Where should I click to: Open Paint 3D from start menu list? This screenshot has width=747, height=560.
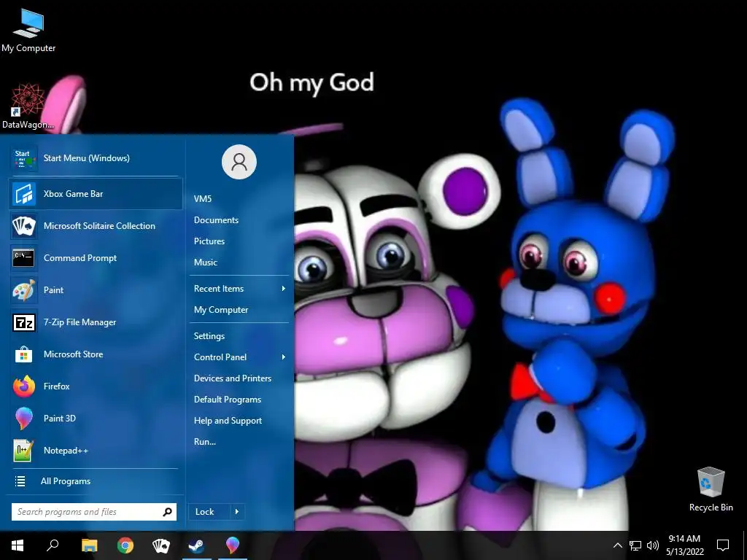[x=96, y=419]
